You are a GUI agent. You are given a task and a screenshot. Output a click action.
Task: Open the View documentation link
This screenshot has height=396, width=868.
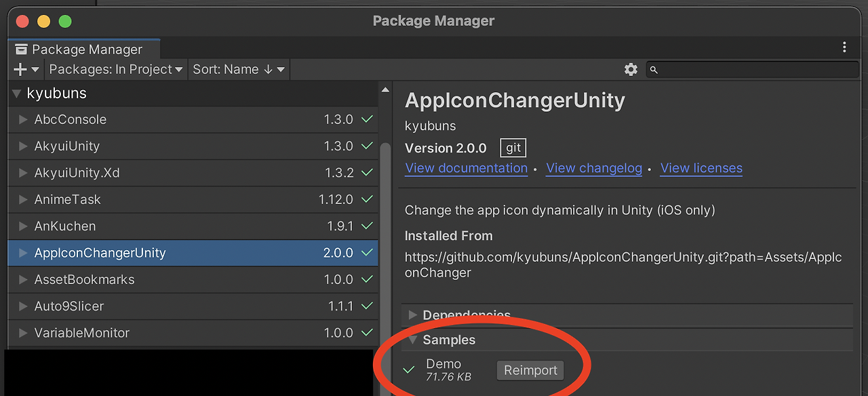(x=466, y=168)
